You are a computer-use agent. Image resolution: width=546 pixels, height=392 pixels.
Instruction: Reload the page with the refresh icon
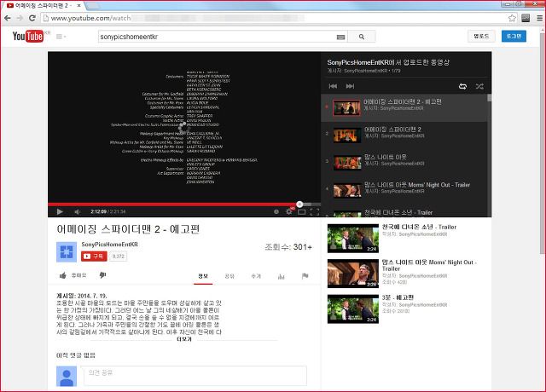[32, 18]
